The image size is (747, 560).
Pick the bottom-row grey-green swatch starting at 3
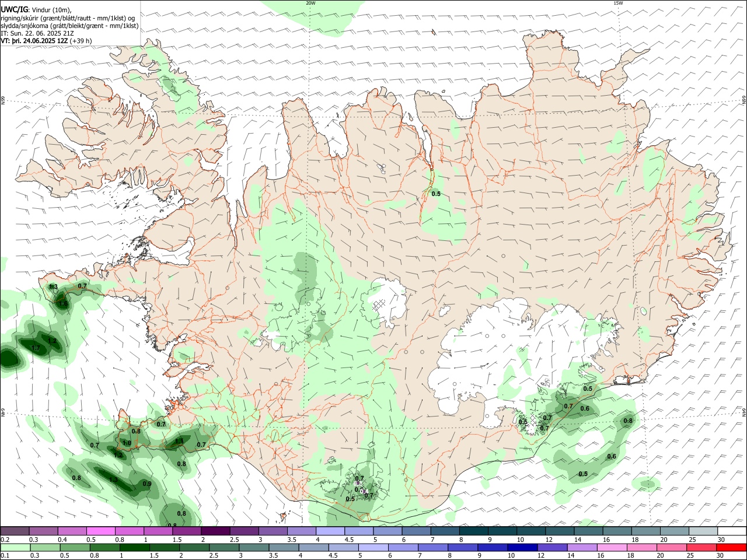[x=254, y=547]
